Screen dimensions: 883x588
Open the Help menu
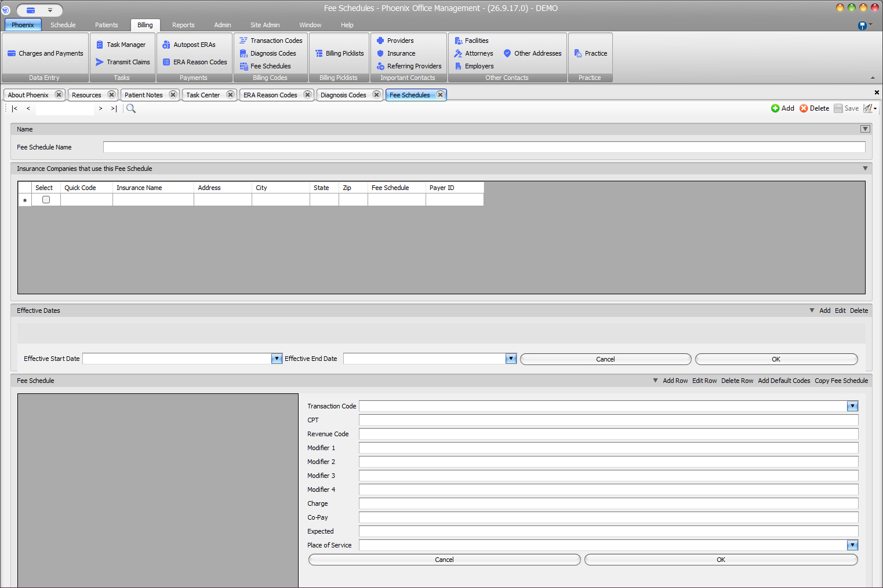click(x=347, y=25)
